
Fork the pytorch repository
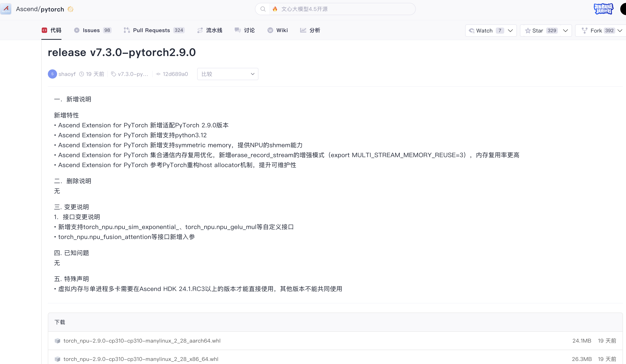tap(596, 31)
